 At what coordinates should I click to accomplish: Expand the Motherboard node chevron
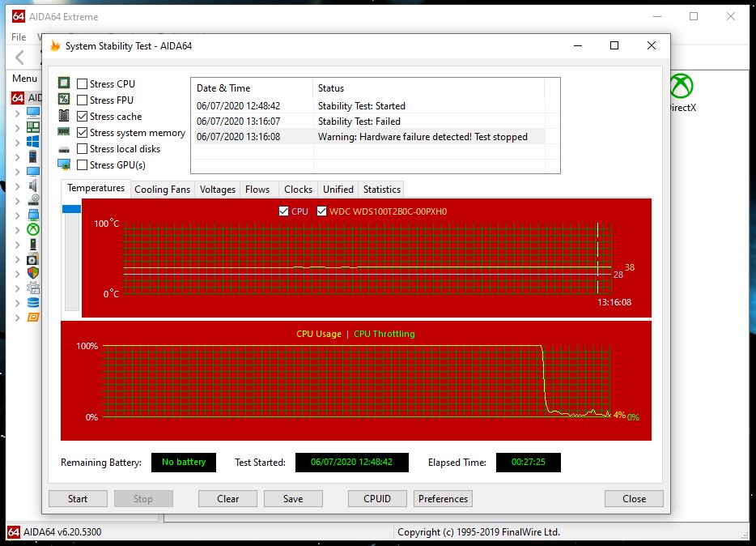coord(17,128)
